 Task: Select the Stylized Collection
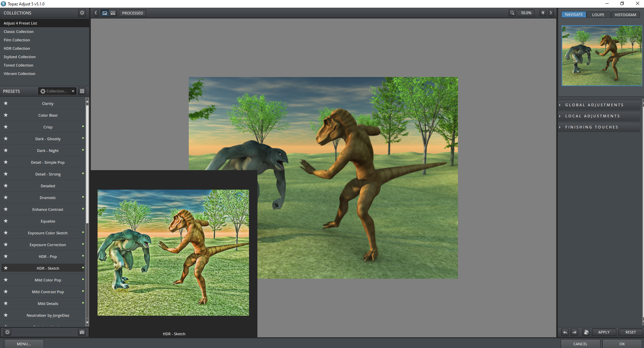coord(44,57)
